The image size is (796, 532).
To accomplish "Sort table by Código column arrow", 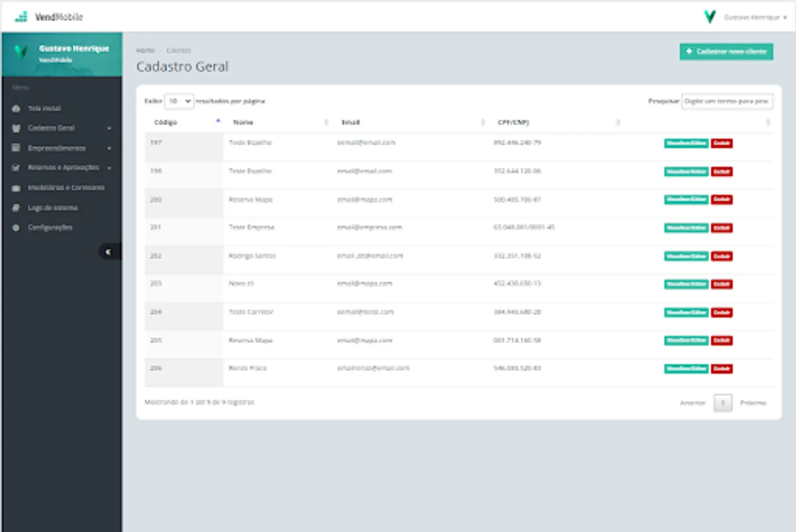I will point(218,121).
